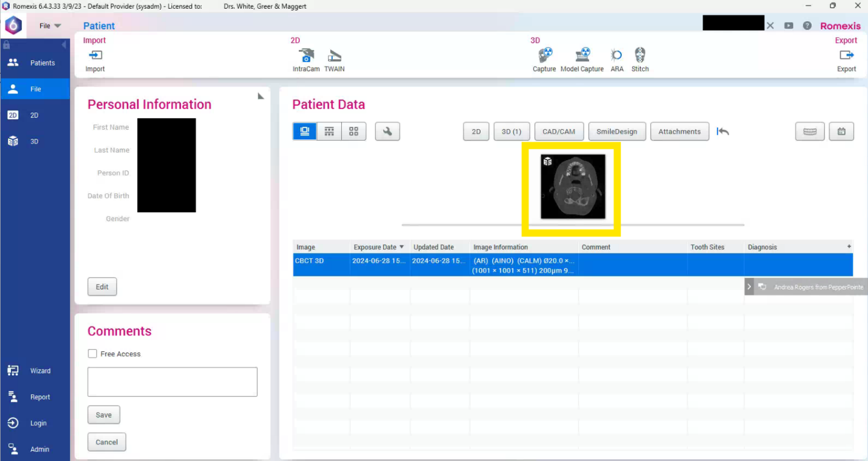Screen dimensions: 868x461
Task: Switch to the 3D module in sidebar
Action: [x=35, y=141]
